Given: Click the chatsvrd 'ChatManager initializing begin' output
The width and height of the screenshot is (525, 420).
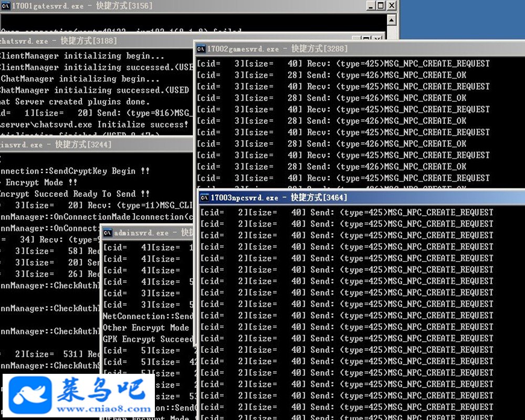Looking at the screenshot, I should [80, 79].
